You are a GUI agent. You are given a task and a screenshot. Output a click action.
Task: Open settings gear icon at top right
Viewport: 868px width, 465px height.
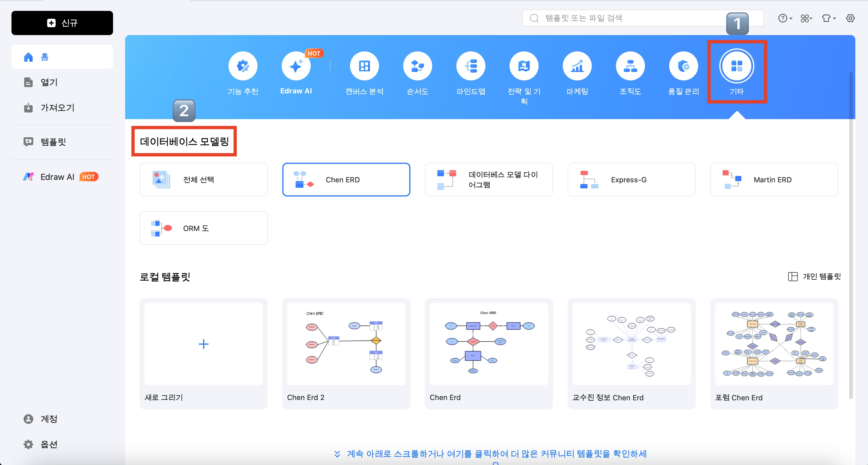click(x=850, y=18)
